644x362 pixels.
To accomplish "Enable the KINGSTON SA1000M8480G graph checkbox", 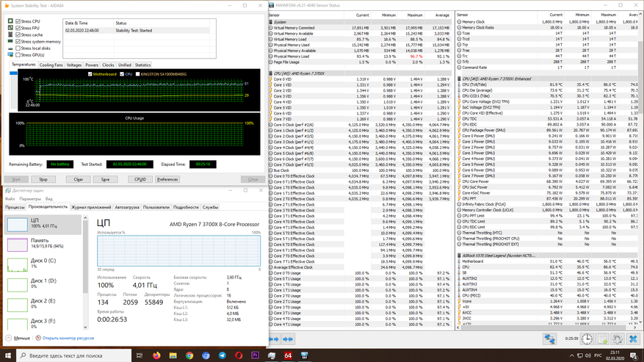I will coord(137,74).
